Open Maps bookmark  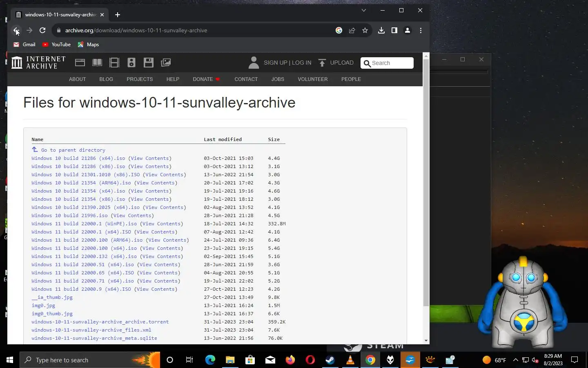pos(89,45)
